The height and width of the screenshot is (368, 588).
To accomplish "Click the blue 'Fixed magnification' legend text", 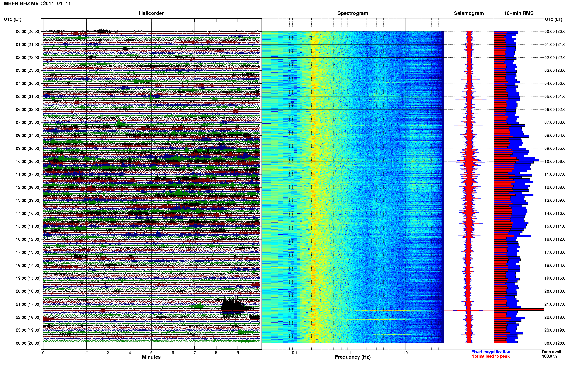I will point(491,352).
